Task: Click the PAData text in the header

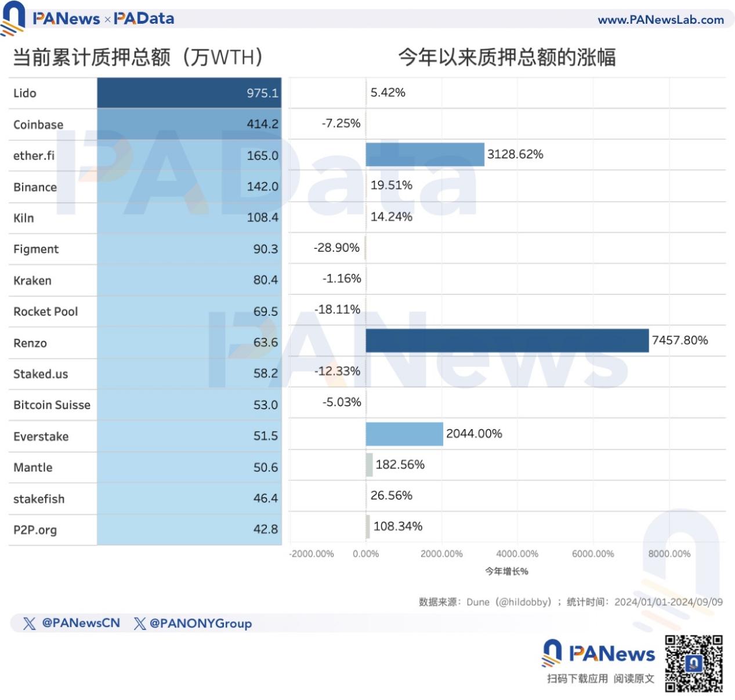Action: pyautogui.click(x=144, y=19)
